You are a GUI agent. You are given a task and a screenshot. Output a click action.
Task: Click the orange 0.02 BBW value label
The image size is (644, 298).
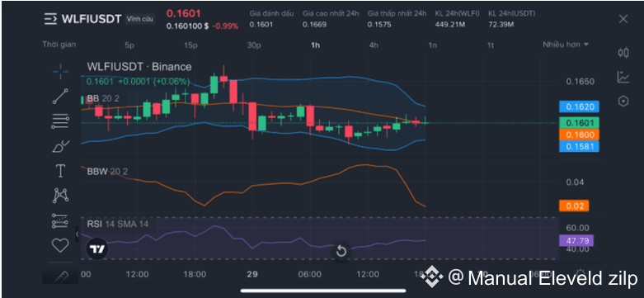(574, 206)
